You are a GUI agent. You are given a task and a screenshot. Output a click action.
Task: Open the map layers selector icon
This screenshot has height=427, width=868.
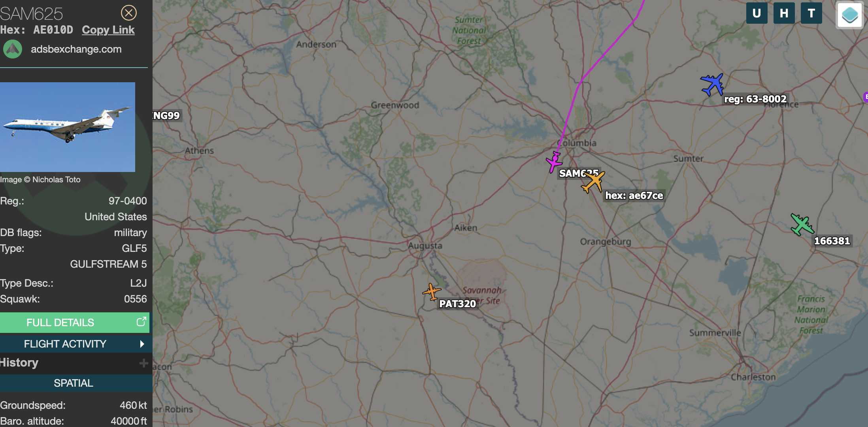point(849,15)
